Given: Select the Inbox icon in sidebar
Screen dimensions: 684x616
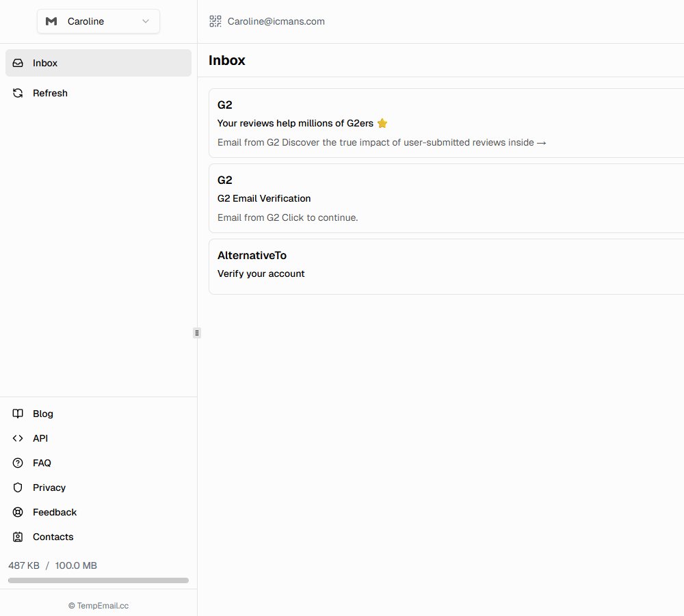Looking at the screenshot, I should coord(18,62).
